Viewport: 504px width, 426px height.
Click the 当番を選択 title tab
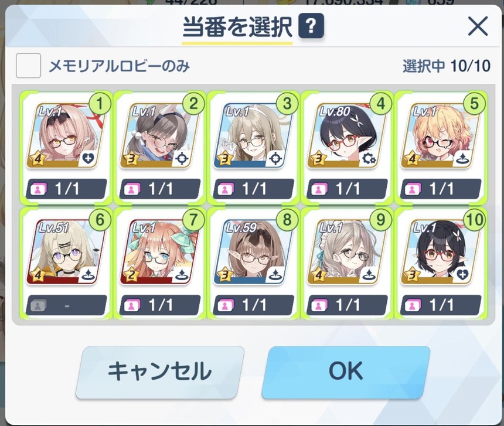[237, 28]
